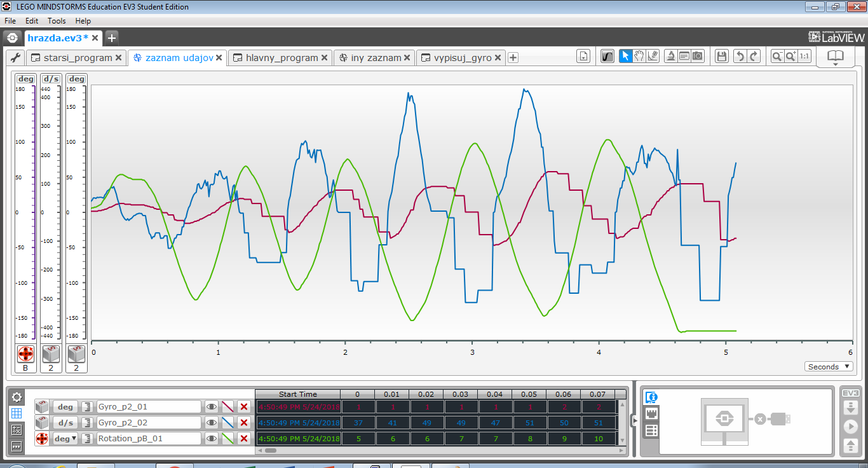This screenshot has height=468, width=868.
Task: Undo the last action
Action: (739, 57)
